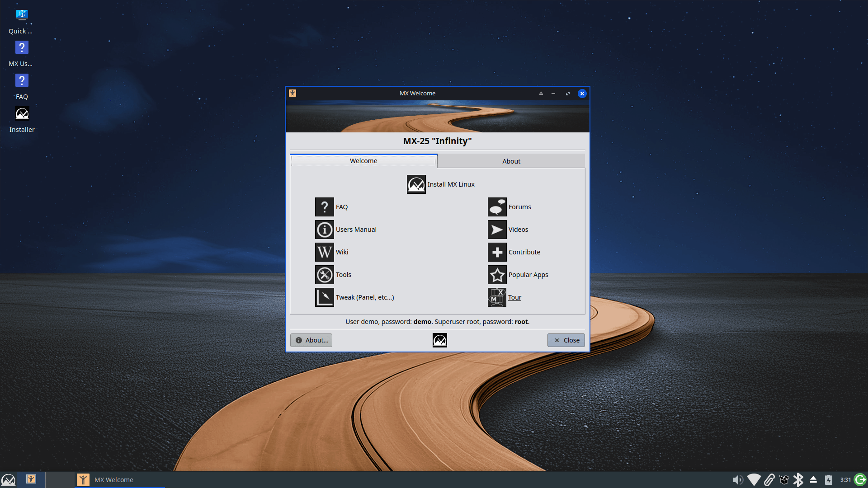Open the Popular Apps star icon

point(497,275)
